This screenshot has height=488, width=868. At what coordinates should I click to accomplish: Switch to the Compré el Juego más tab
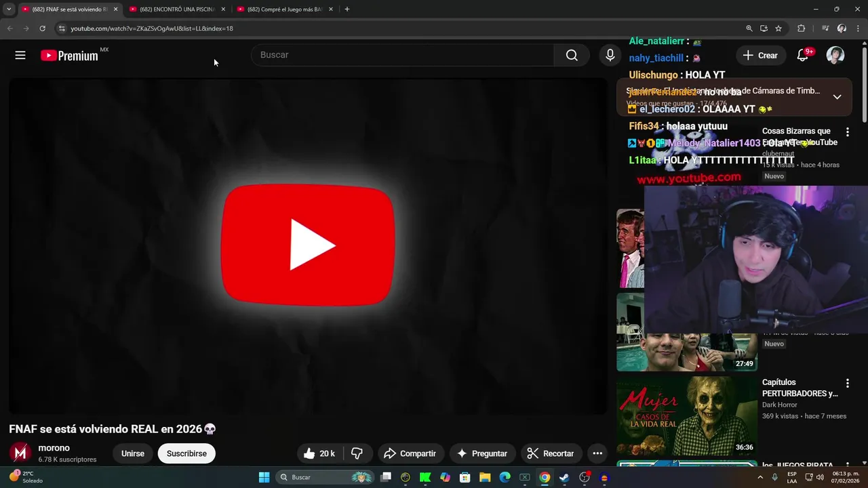(284, 9)
